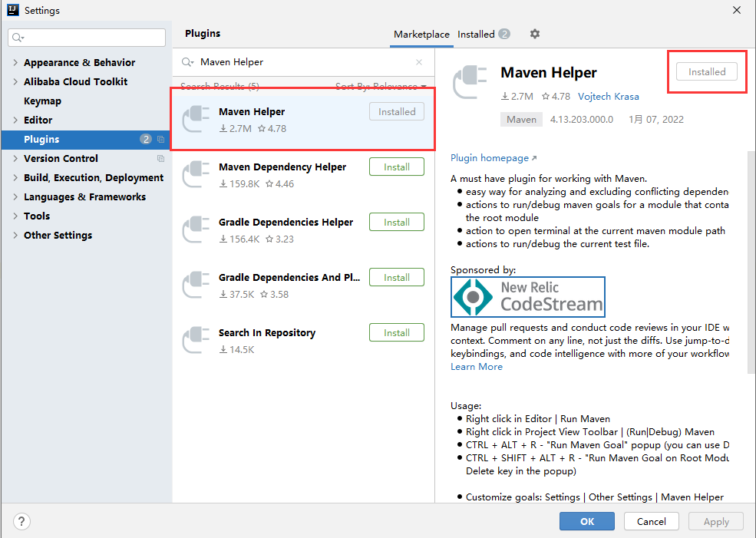Click the Maven Dependency Helper plugin icon
This screenshot has height=538, width=756.
196,174
